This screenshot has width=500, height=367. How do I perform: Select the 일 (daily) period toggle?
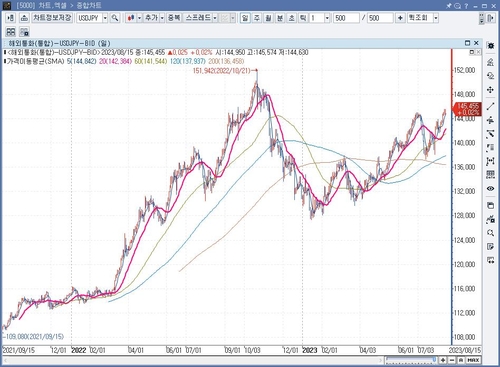point(245,18)
